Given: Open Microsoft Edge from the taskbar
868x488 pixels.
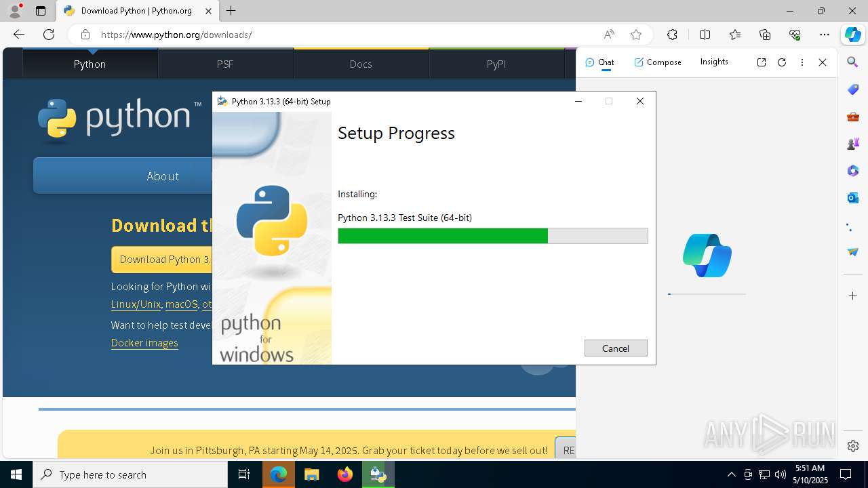Looking at the screenshot, I should pyautogui.click(x=279, y=474).
